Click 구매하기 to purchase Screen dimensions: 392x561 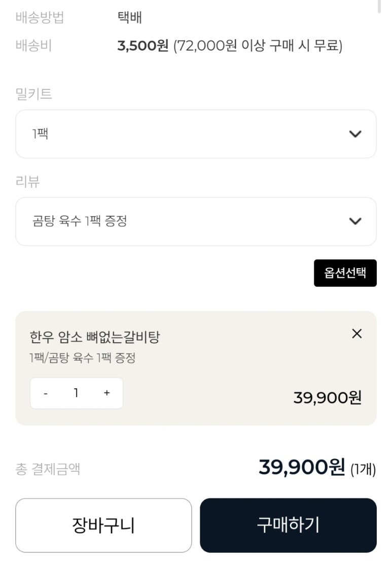pos(288,525)
